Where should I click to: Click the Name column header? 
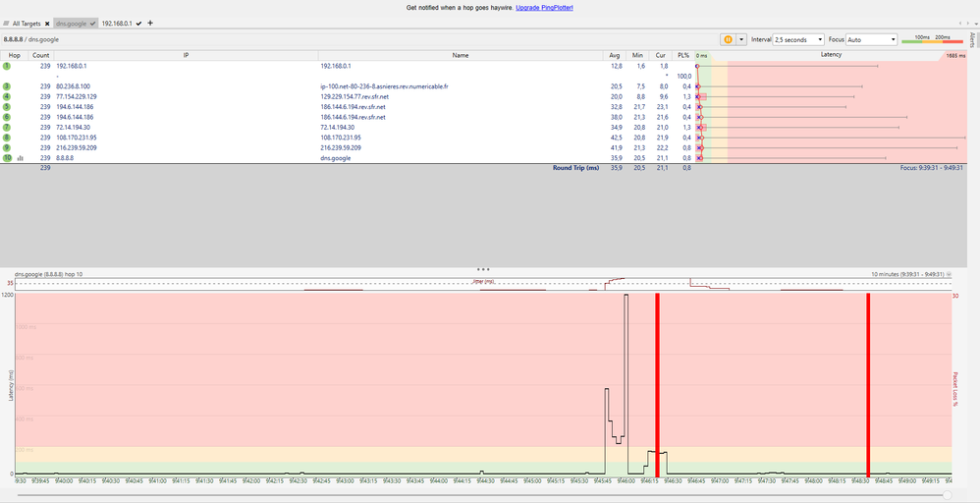click(x=460, y=55)
